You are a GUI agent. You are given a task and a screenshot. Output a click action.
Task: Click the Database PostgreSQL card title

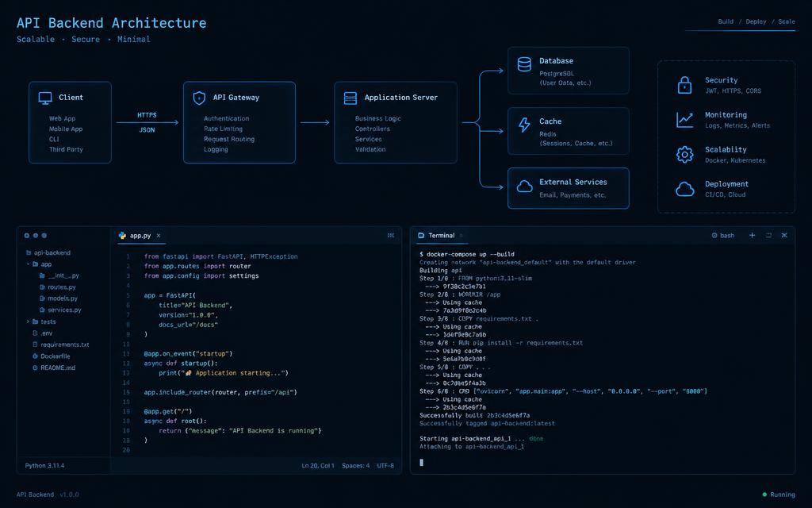pyautogui.click(x=556, y=60)
